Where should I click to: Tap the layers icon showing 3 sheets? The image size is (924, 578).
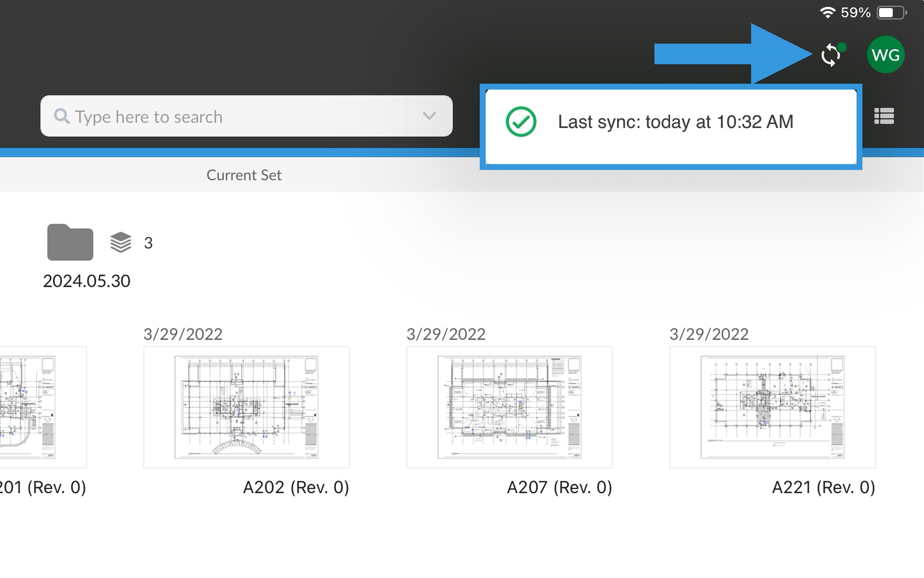coord(120,242)
